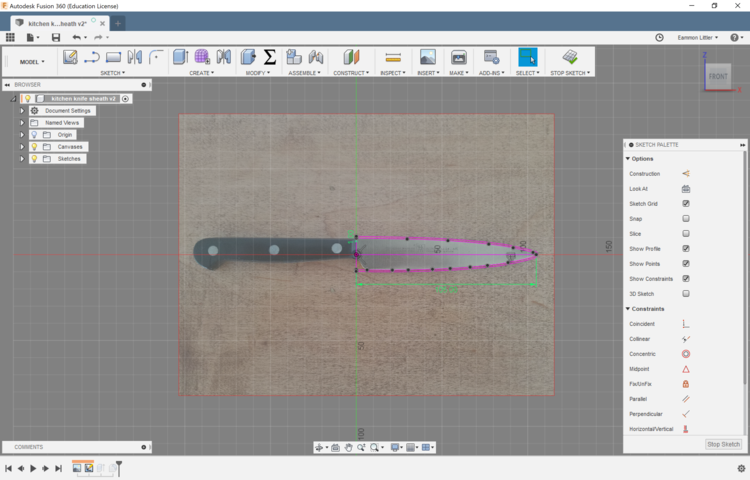
Task: Choose the Rectangle sketch tool
Action: [x=113, y=57]
